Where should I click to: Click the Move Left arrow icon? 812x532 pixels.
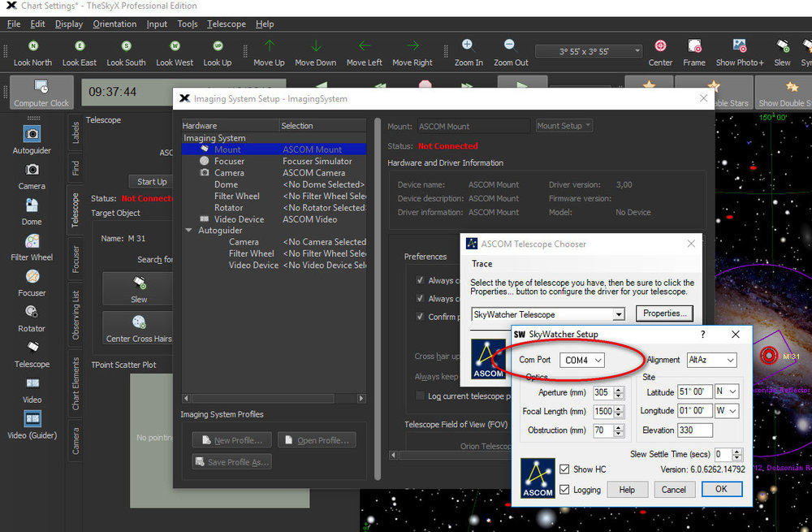(x=364, y=46)
